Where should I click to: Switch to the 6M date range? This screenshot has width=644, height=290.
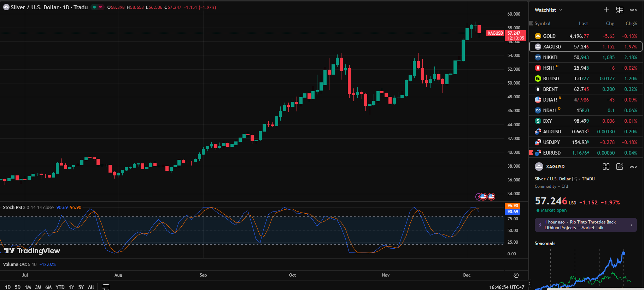[48, 287]
